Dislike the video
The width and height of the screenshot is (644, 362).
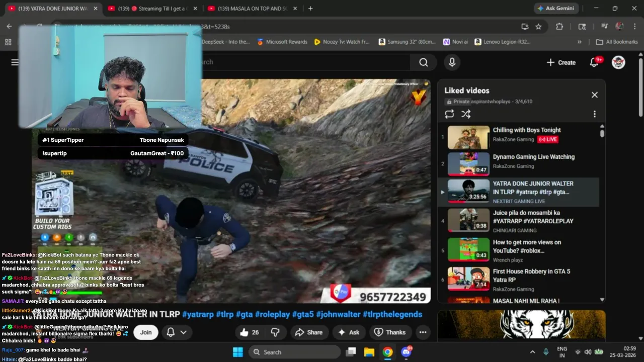[x=275, y=332]
